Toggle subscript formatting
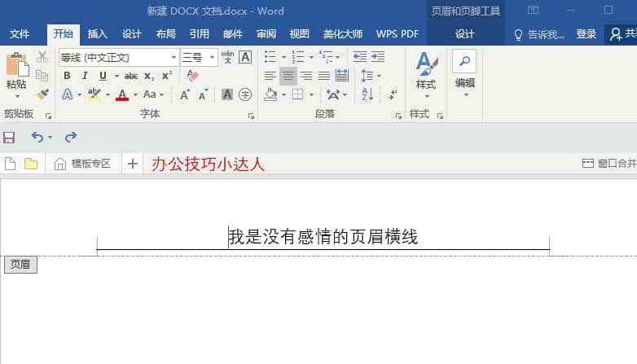Image resolution: width=637 pixels, height=364 pixels. coord(149,76)
